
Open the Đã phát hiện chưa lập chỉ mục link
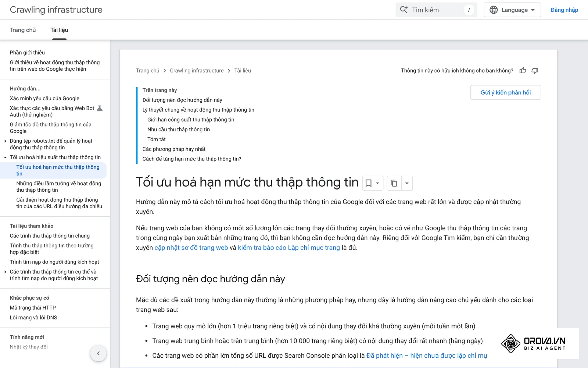point(427,355)
